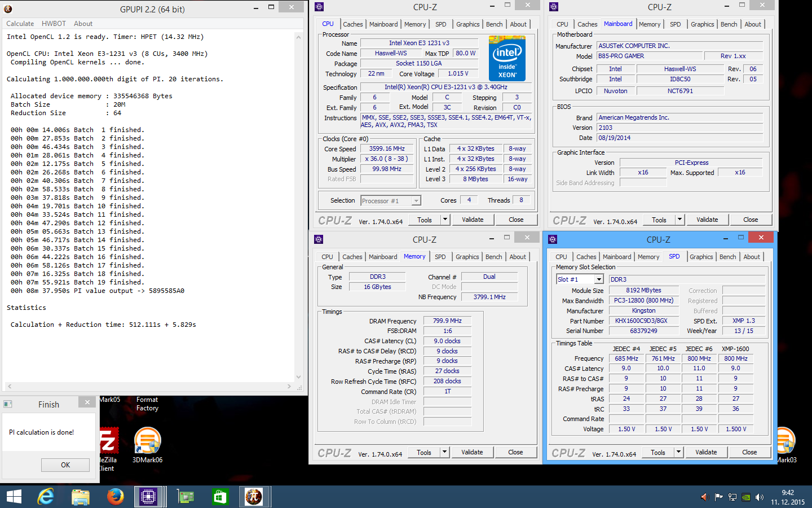Open Start menu Windows logo
The image size is (812, 508).
14,497
